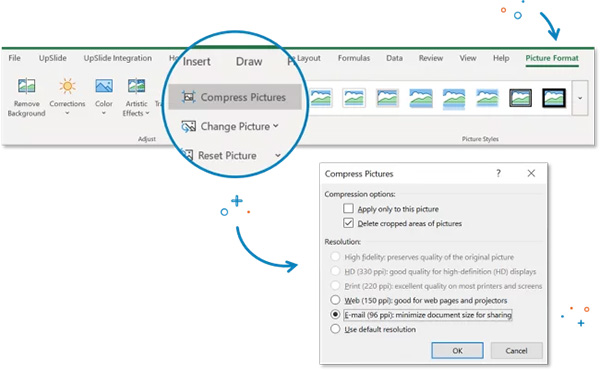The image size is (600, 370).
Task: Select Web (150 ppi) resolution option
Action: [335, 300]
